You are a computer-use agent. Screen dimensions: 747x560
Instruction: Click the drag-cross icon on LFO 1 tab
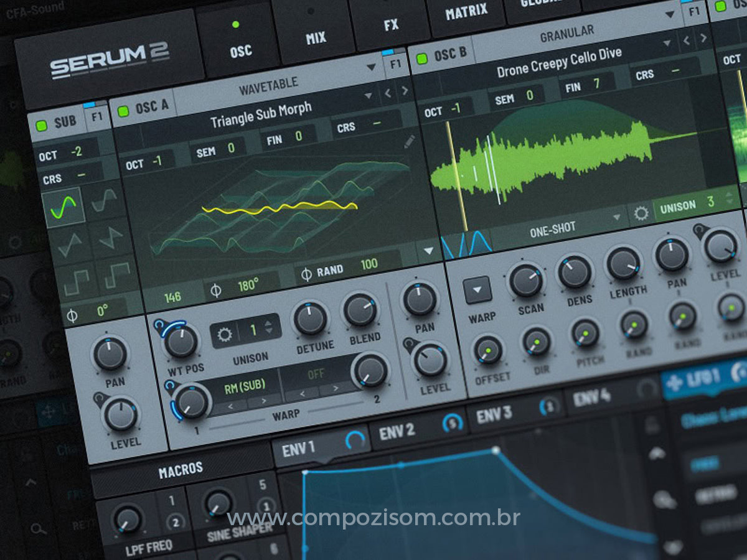(674, 382)
